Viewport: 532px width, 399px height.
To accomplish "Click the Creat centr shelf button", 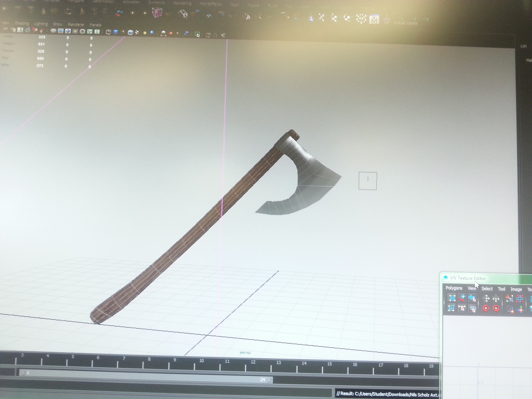I will [x=406, y=23].
